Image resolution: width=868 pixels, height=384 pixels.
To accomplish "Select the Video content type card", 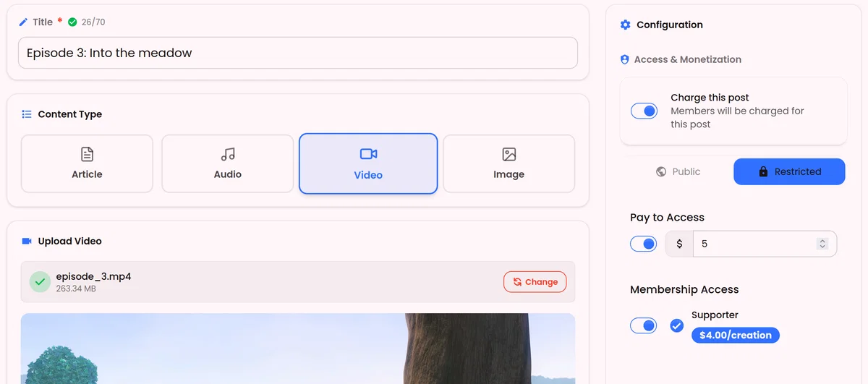I will click(x=368, y=163).
